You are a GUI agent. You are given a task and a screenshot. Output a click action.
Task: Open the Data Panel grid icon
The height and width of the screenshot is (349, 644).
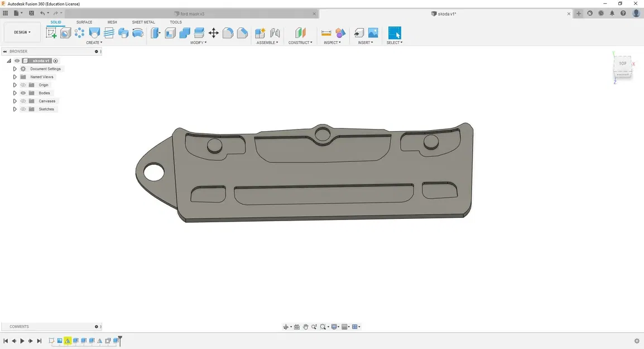pyautogui.click(x=6, y=13)
